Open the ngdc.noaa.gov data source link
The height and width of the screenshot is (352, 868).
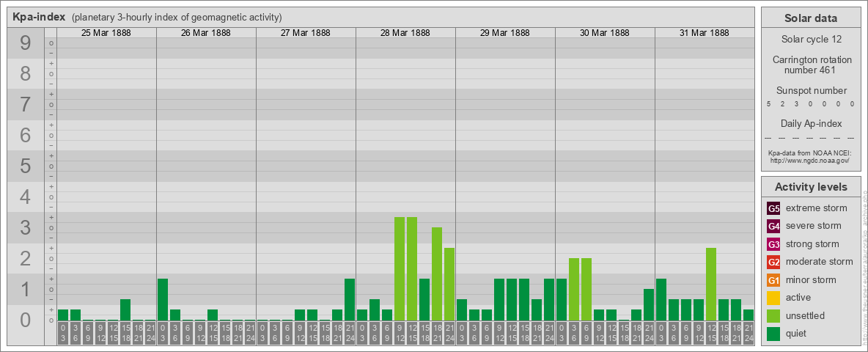pyautogui.click(x=809, y=160)
